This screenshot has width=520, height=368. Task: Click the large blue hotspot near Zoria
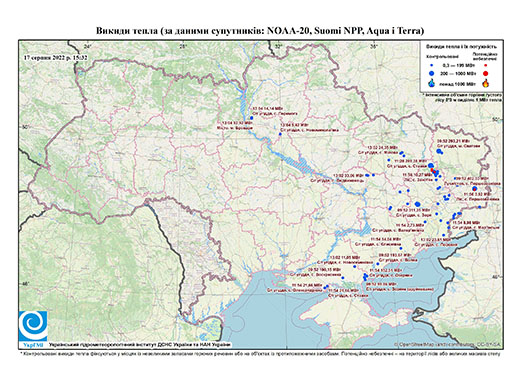tap(417, 204)
